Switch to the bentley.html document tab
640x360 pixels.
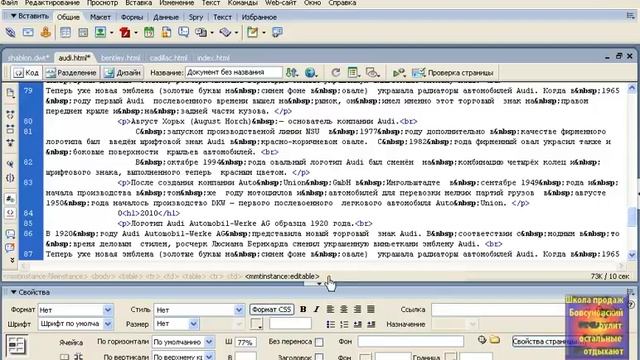[120, 58]
